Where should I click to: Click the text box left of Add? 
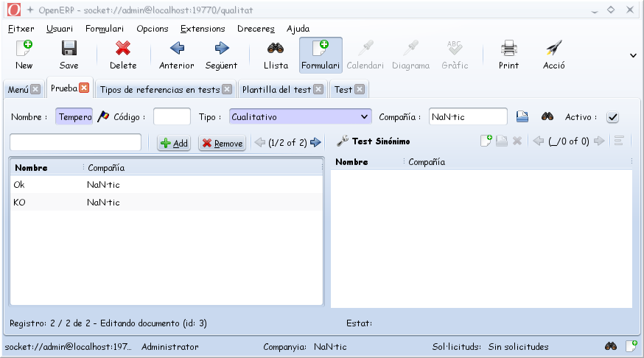(76, 142)
